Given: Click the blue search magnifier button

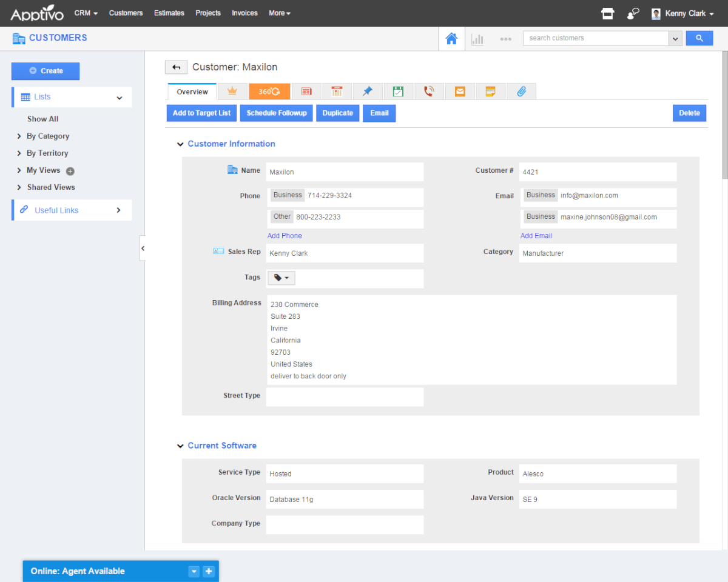Looking at the screenshot, I should point(699,38).
